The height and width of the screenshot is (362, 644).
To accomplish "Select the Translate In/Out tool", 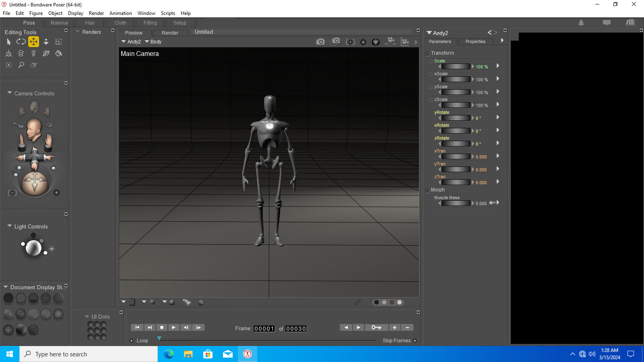I will (46, 41).
